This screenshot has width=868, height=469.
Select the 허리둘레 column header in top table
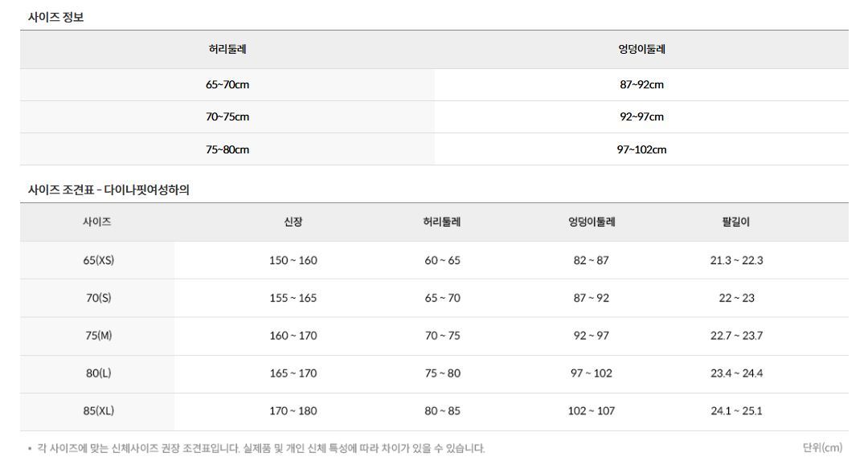(x=227, y=49)
